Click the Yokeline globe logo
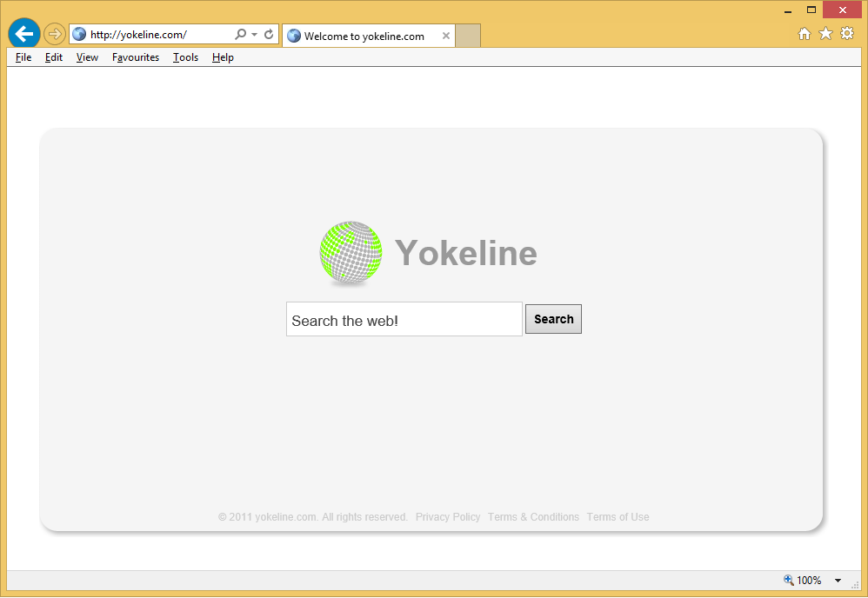 tap(351, 252)
